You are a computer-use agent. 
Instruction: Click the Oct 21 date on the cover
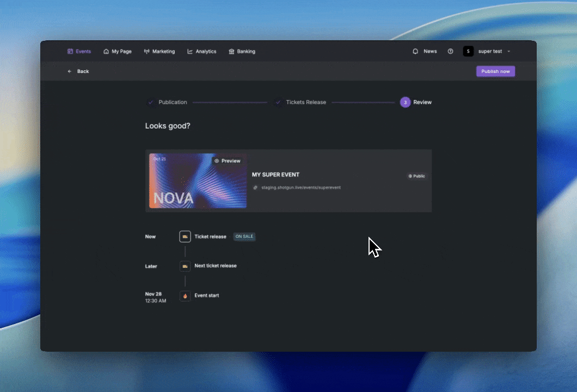(x=159, y=159)
